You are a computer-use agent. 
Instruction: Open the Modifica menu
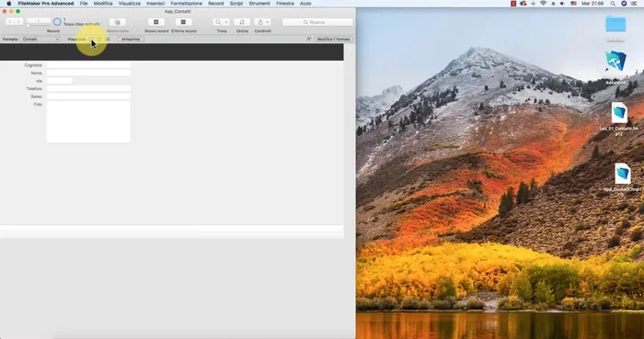103,4
